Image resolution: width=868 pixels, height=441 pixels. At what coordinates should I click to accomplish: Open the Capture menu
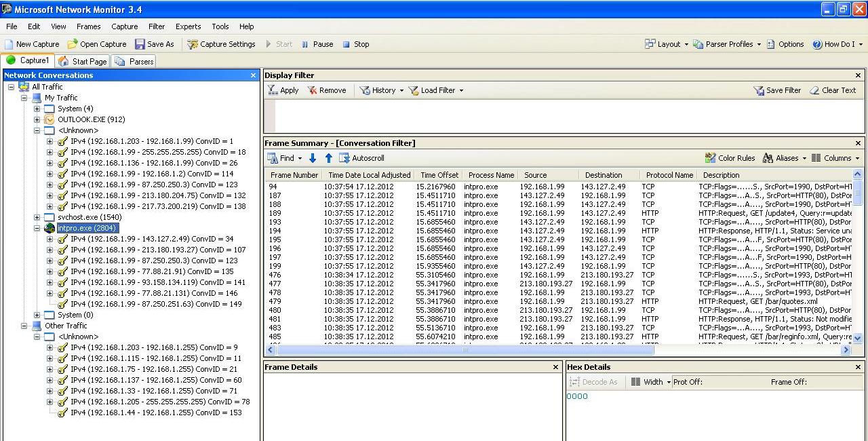tap(124, 26)
